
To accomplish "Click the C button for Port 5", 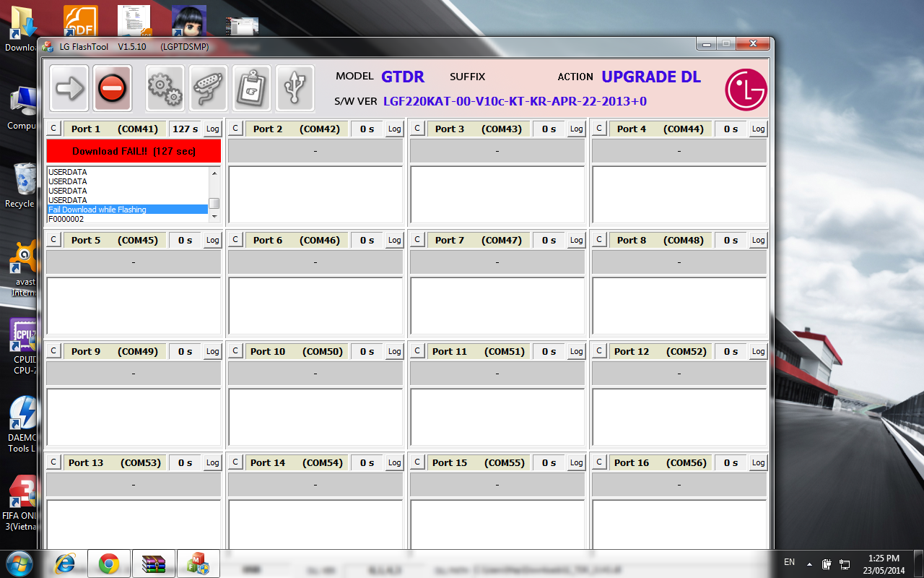I will (x=53, y=240).
